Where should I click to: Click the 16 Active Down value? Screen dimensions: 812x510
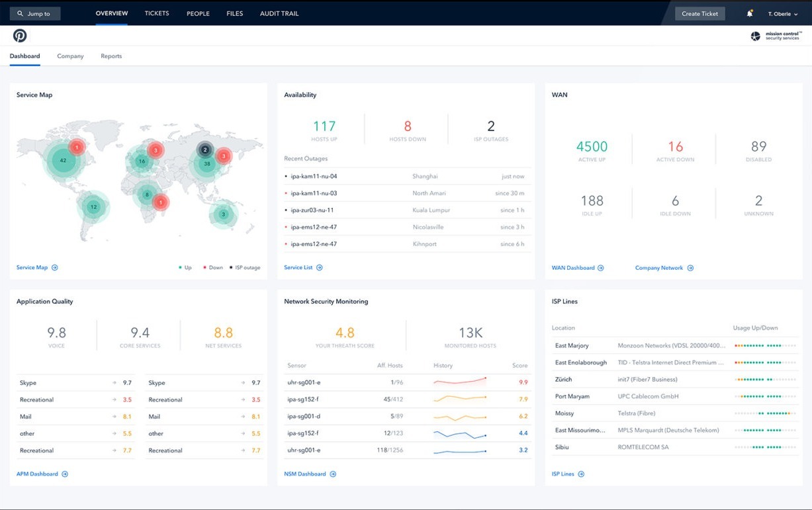(675, 147)
